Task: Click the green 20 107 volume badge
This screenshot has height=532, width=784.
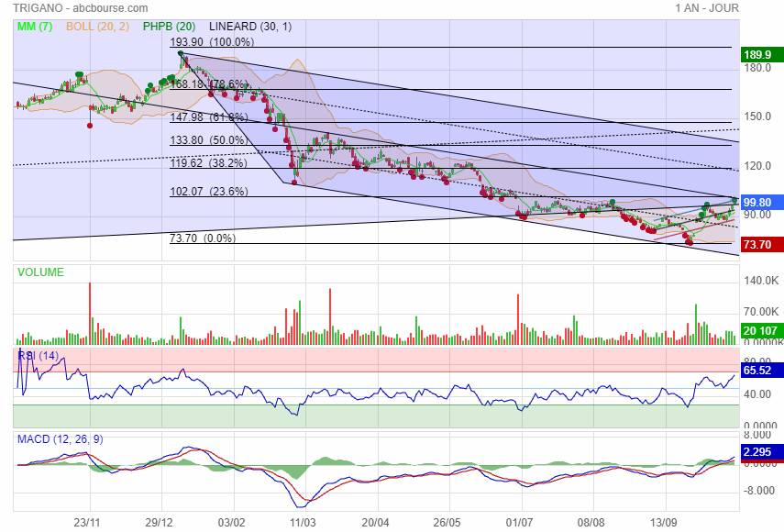Action: (x=762, y=330)
